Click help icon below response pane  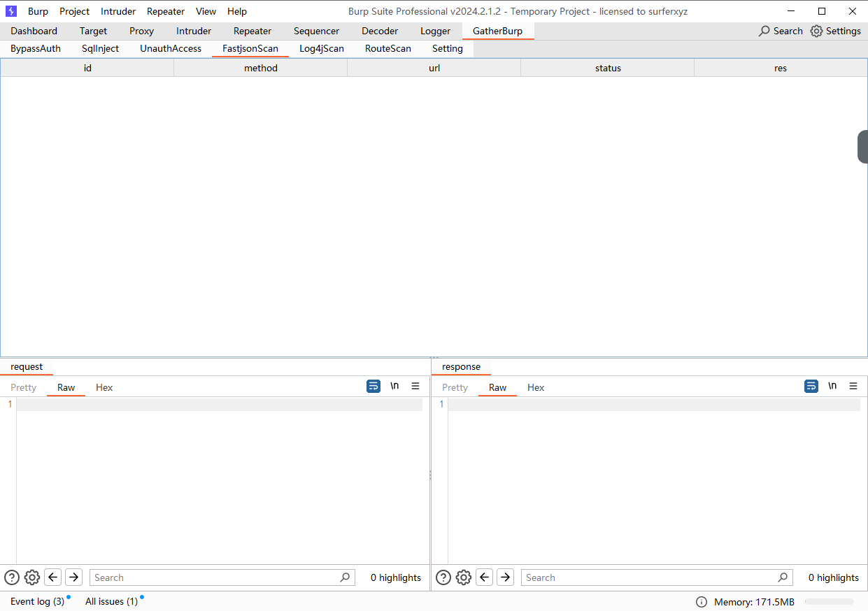tap(443, 577)
